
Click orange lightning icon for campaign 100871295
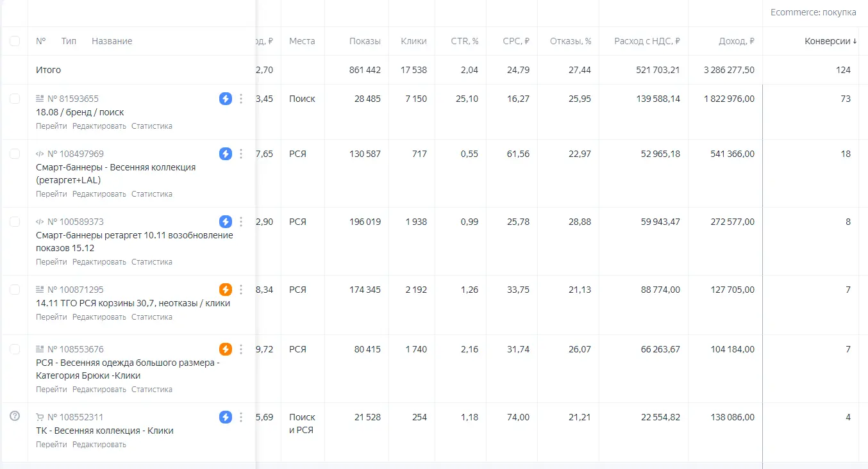click(x=226, y=290)
